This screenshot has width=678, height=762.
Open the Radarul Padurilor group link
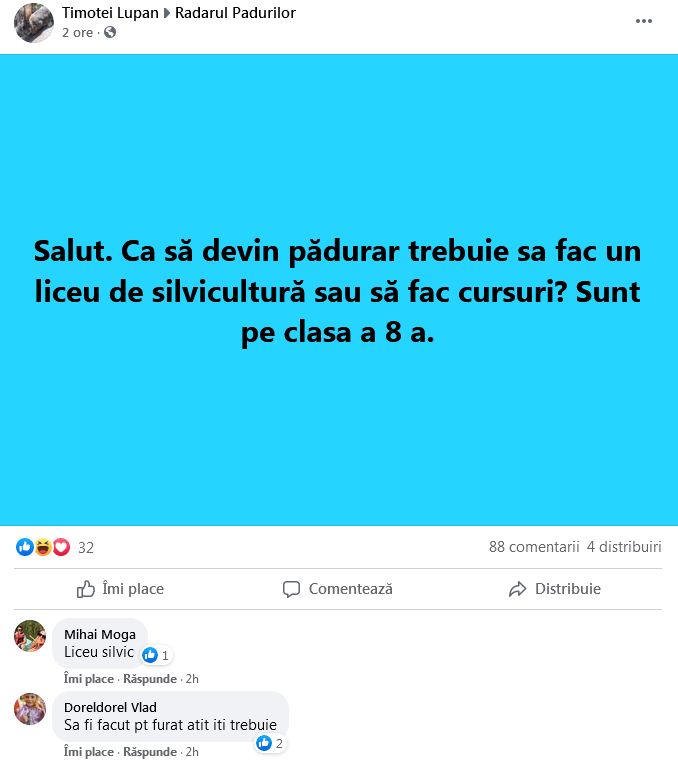tap(235, 13)
